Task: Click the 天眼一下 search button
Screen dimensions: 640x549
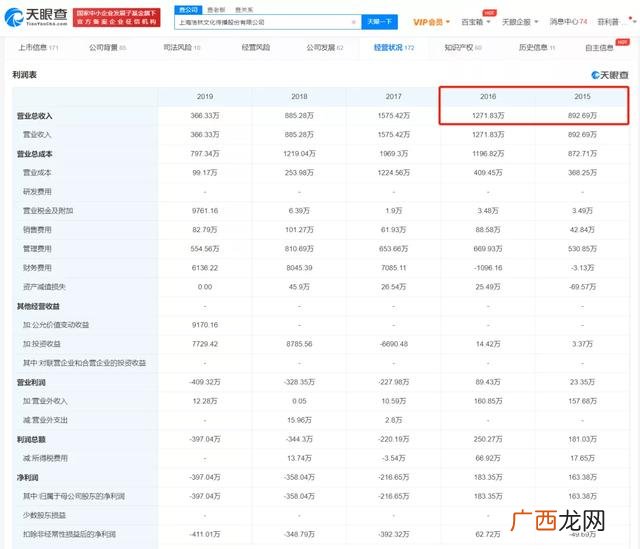Action: 380,22
